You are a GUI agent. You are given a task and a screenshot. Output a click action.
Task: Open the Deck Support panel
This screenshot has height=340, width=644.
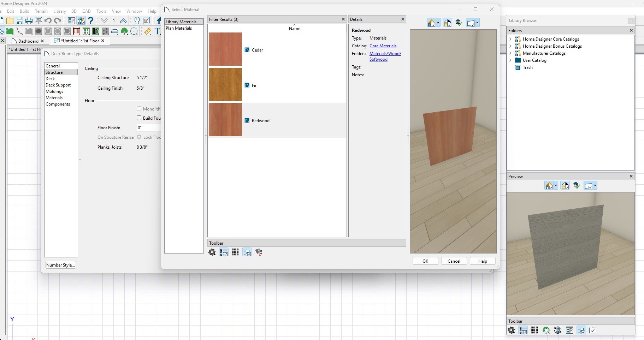tap(58, 85)
